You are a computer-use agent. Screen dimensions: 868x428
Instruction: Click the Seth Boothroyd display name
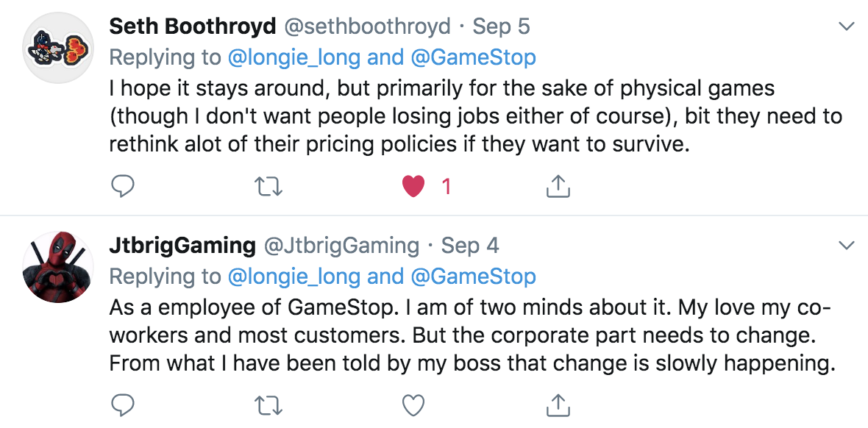pyautogui.click(x=192, y=27)
